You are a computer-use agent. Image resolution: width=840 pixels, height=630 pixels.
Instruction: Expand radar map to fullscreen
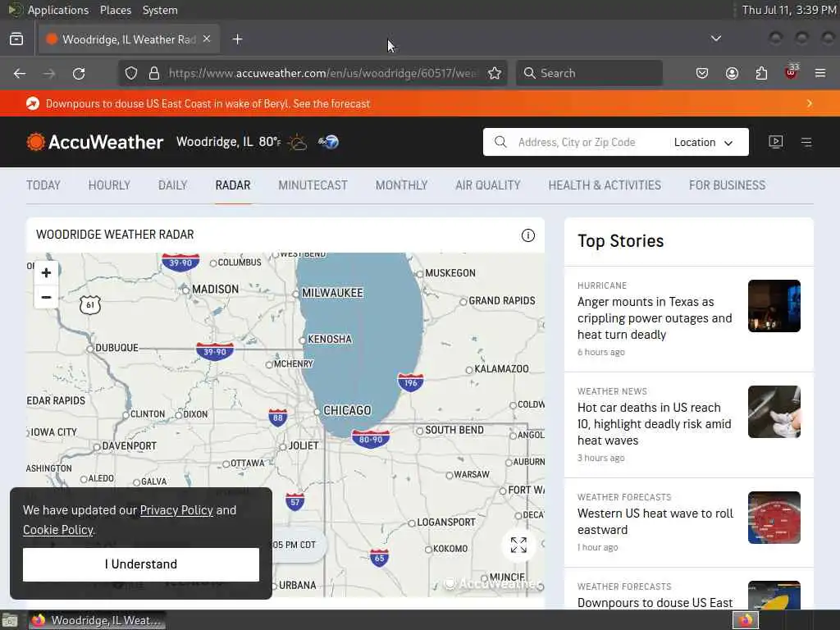pos(518,545)
